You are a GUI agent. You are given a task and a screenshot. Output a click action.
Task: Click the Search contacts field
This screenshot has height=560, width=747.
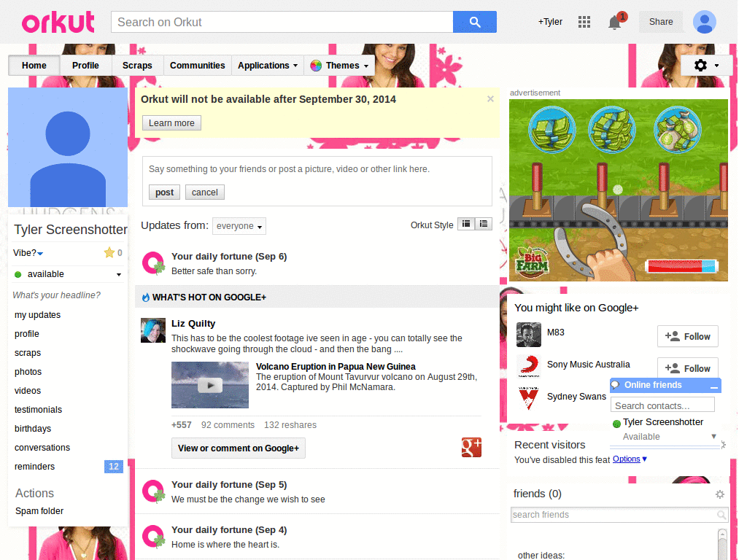coord(662,405)
